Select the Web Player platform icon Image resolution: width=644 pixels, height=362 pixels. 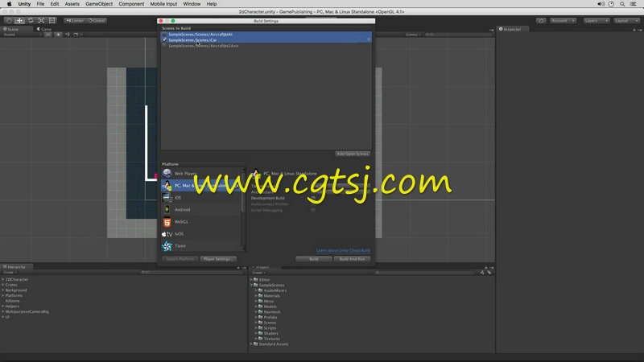[167, 173]
